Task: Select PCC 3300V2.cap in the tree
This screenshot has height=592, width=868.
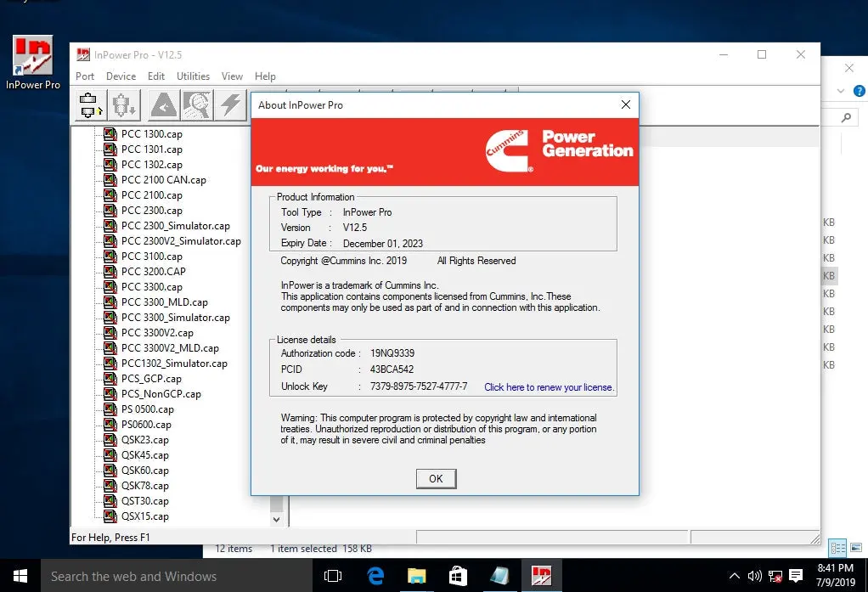Action: click(157, 333)
